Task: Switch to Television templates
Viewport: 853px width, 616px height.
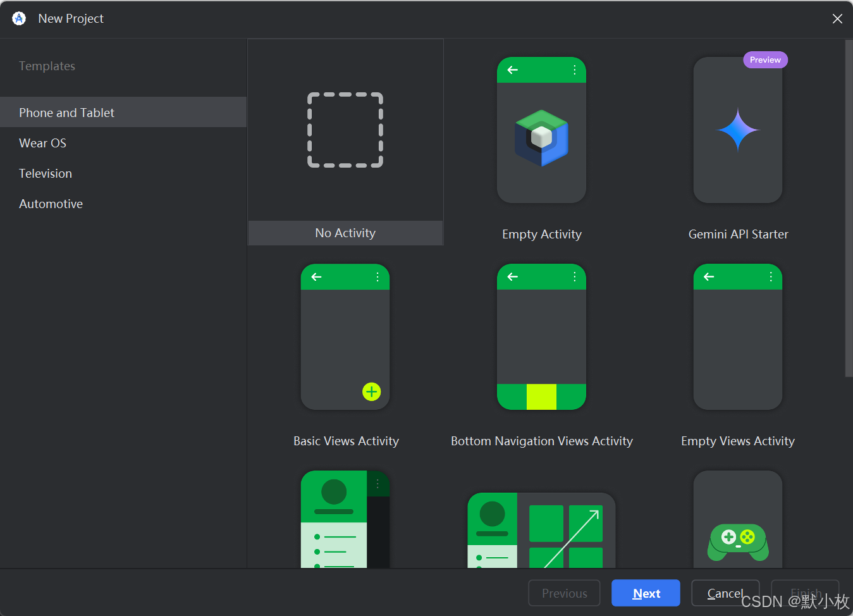Action: click(123, 173)
